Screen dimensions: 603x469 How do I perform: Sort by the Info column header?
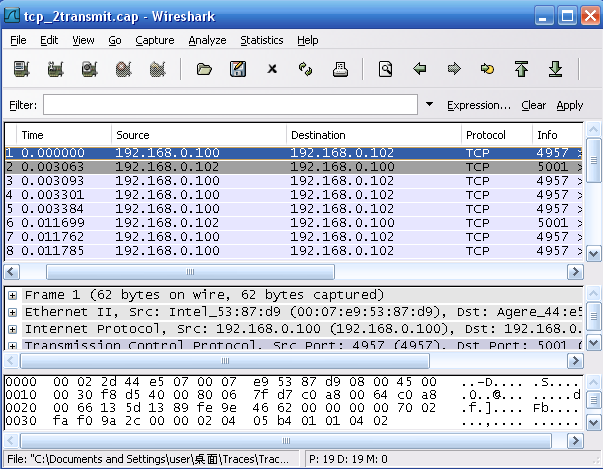click(x=558, y=135)
